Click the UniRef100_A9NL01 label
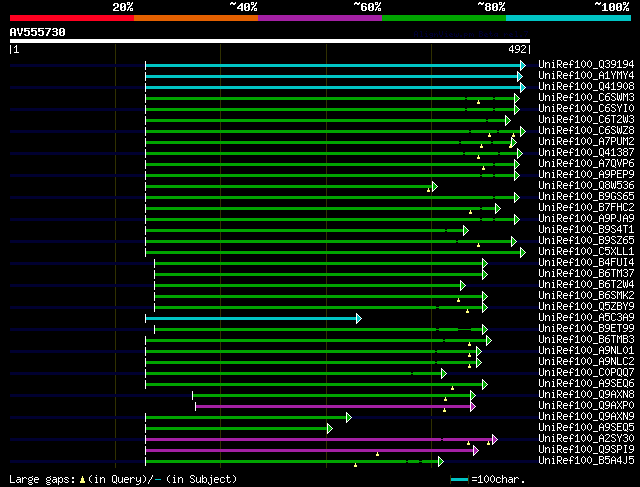640x487 pixels. [x=586, y=351]
